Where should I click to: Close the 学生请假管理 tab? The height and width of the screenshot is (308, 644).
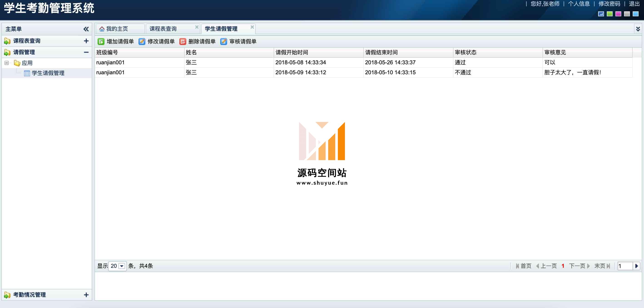coord(252,27)
